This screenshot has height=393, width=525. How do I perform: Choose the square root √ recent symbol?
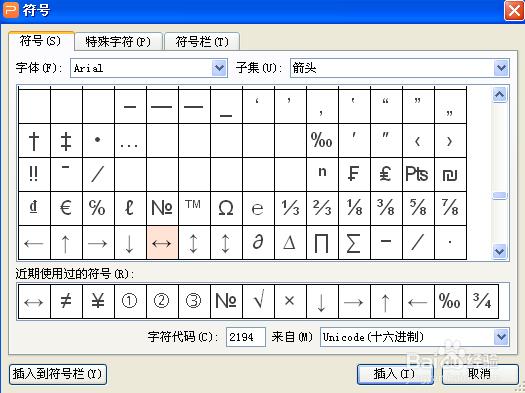pos(258,301)
